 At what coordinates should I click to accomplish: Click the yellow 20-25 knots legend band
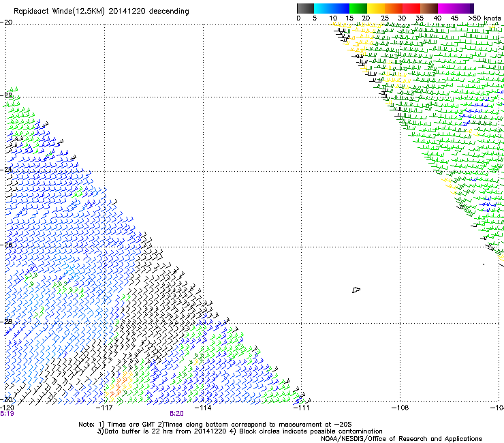coord(376,8)
